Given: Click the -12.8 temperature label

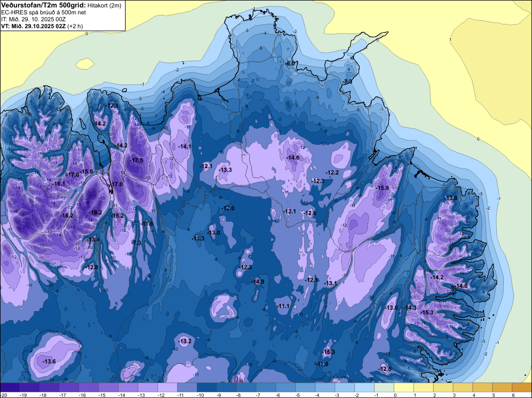Looking at the screenshot, I should (92, 267).
